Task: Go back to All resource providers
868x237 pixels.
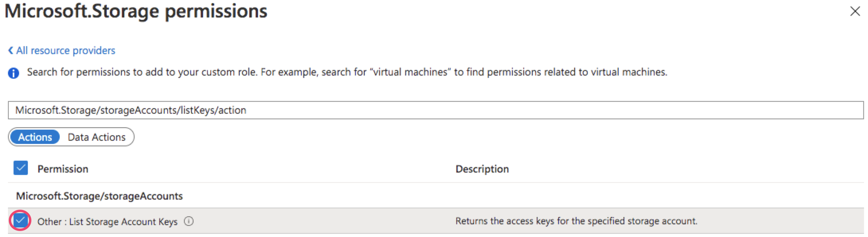Action: coord(65,51)
